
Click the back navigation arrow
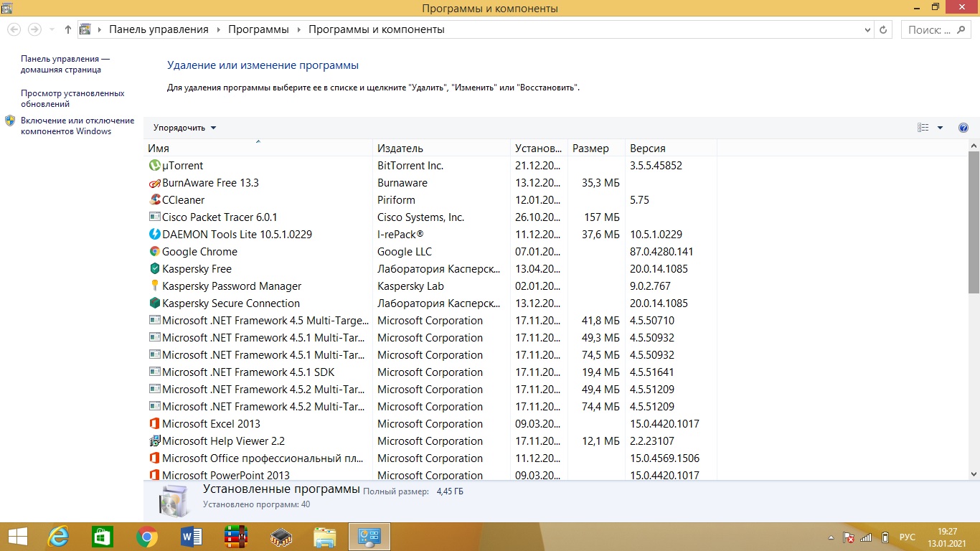14,29
